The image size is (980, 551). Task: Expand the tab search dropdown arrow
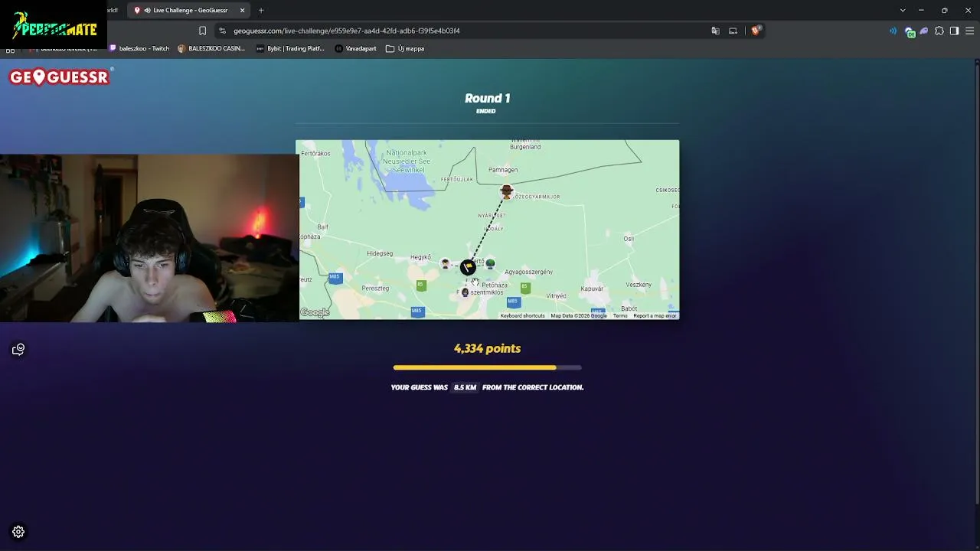click(x=903, y=10)
